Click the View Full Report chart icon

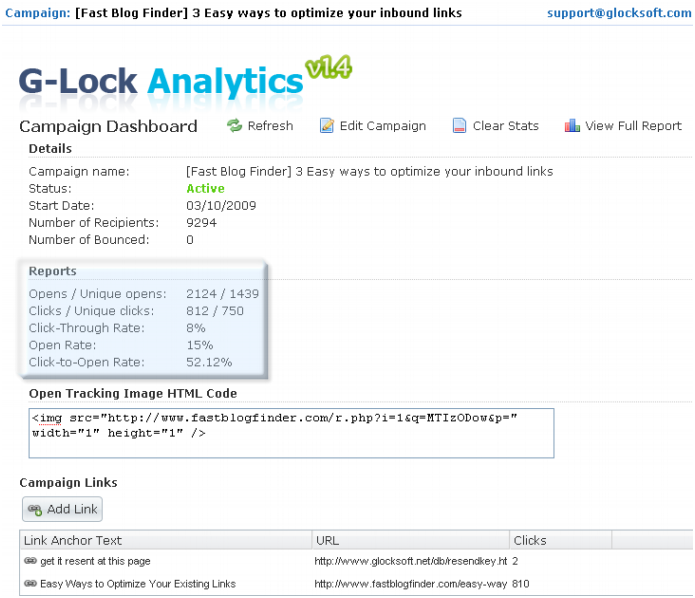[572, 126]
